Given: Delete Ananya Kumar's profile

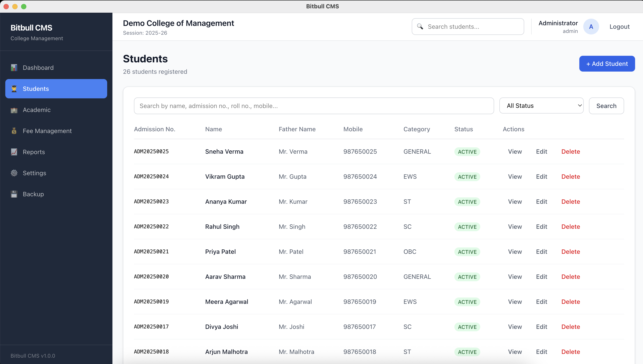Looking at the screenshot, I should tap(571, 202).
